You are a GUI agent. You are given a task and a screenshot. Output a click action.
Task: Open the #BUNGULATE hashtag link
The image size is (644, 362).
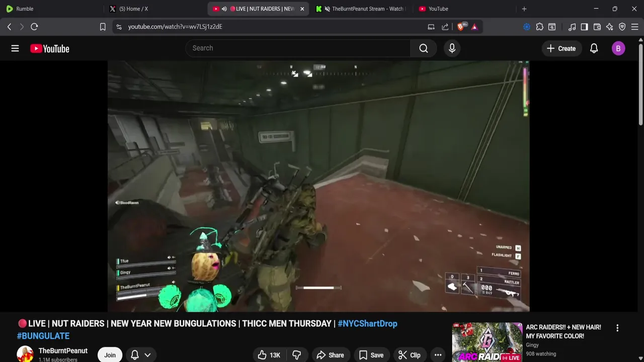point(43,336)
